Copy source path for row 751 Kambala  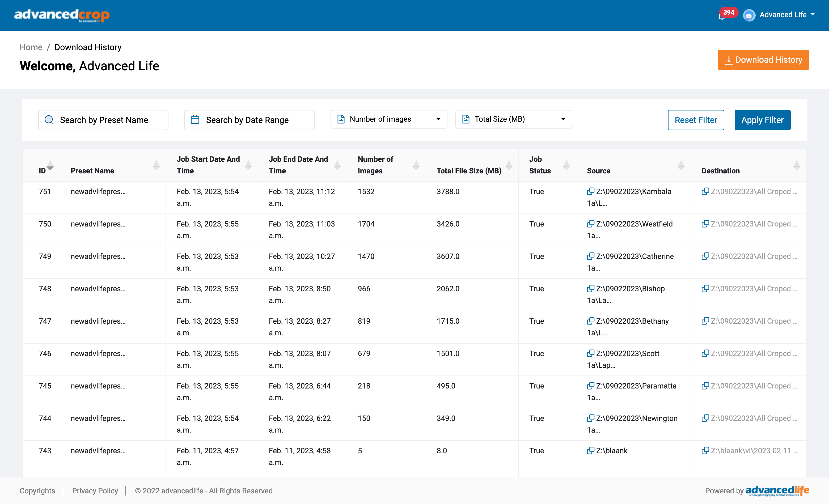tap(590, 191)
